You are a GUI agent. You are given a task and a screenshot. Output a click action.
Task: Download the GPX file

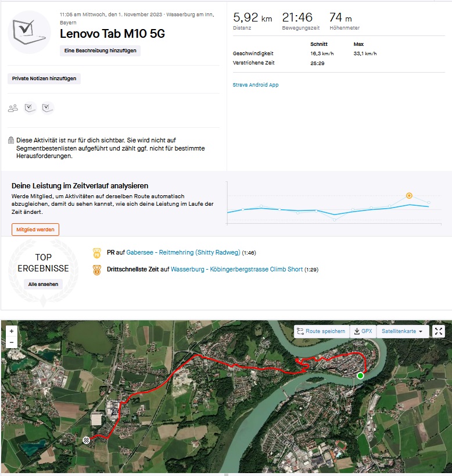(x=363, y=331)
